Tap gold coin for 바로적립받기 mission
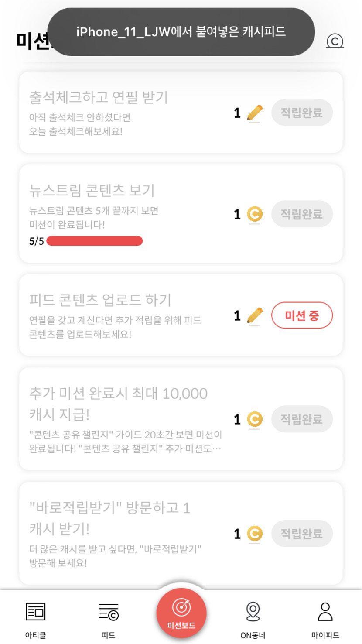362x644 pixels. [255, 534]
